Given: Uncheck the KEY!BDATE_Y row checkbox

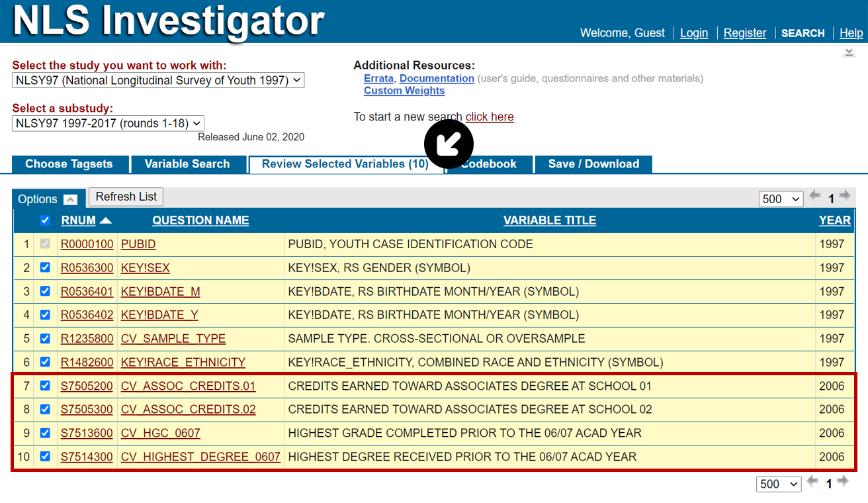Looking at the screenshot, I should pos(45,315).
